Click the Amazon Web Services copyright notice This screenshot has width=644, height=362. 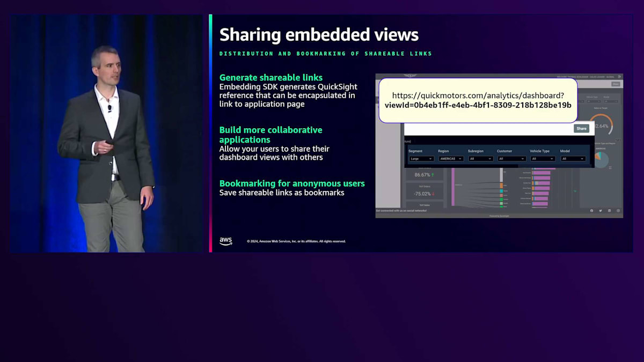point(296,241)
